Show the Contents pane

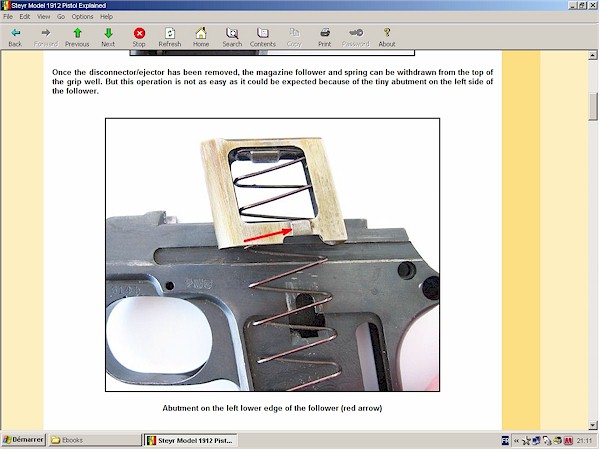click(262, 37)
